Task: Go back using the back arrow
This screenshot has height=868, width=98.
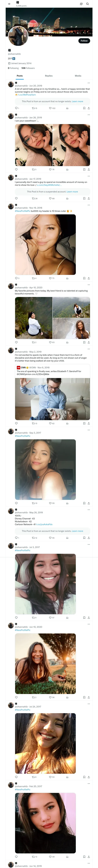Action: (9, 4)
